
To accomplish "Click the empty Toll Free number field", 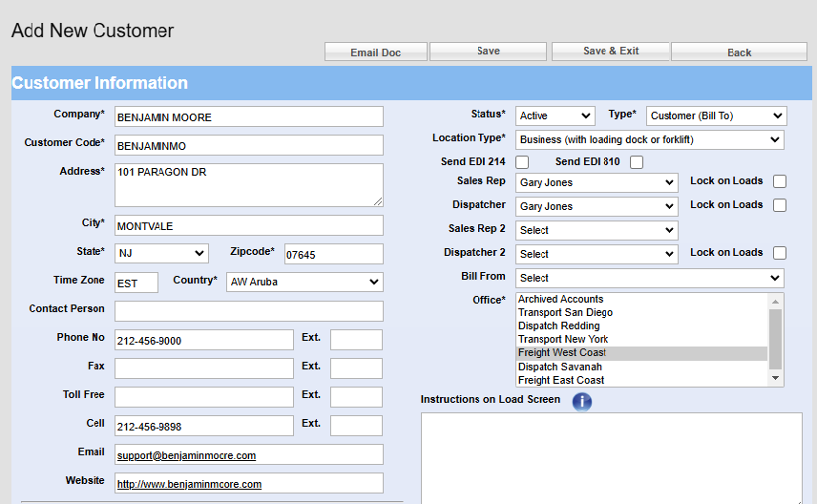I will (x=204, y=397).
